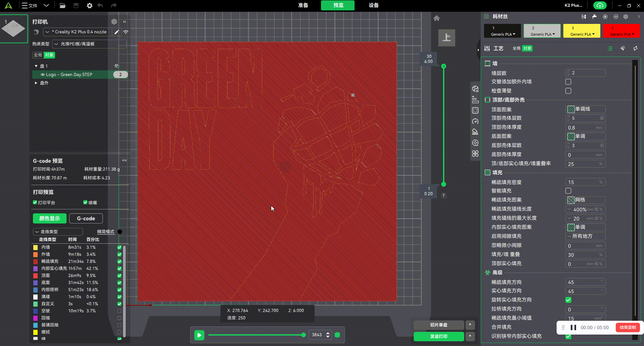Viewport: 644px width, 346px height.
Task: Open the folder icon in top toolbar
Action: [63, 5]
